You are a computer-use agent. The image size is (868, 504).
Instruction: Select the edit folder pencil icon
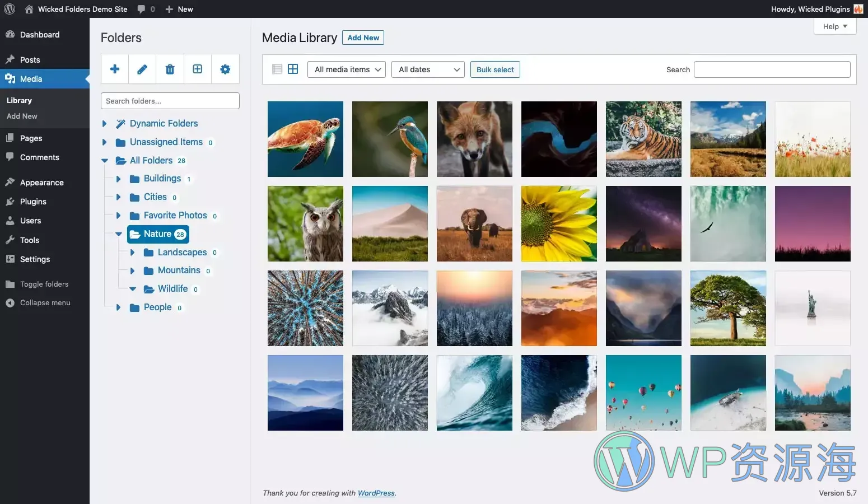pos(142,69)
